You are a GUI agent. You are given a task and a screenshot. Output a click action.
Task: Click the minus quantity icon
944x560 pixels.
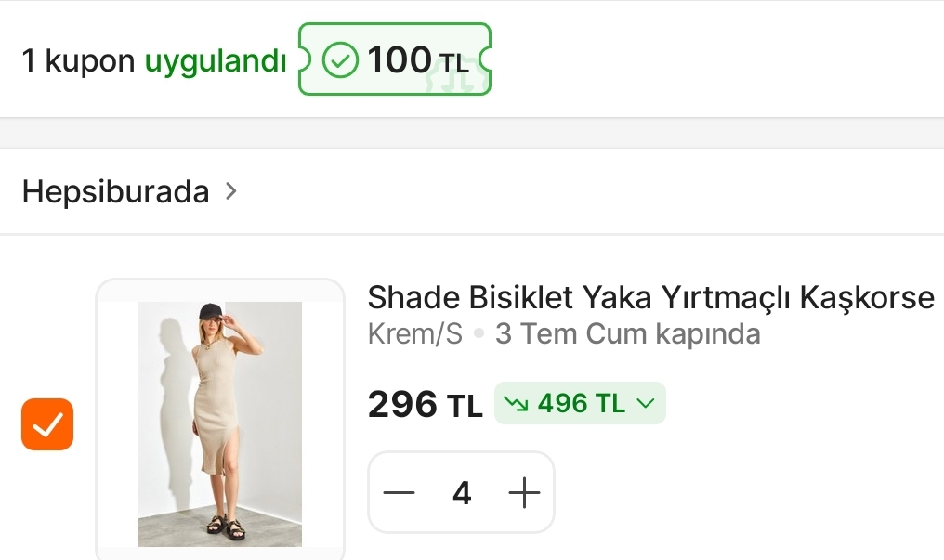(x=400, y=492)
